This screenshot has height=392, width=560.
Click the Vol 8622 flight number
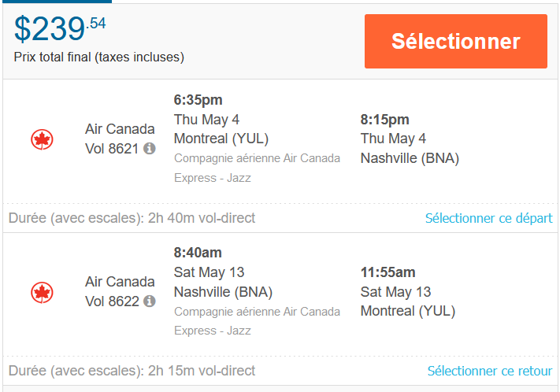112,301
